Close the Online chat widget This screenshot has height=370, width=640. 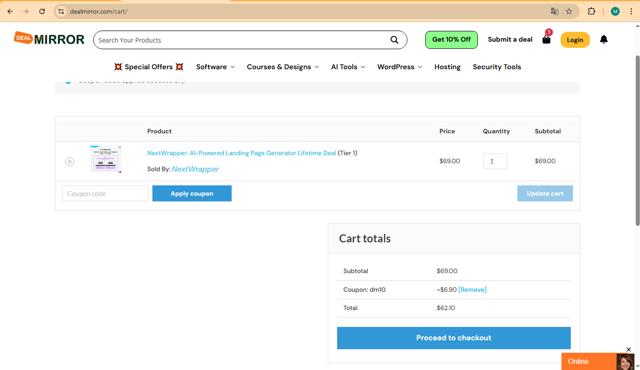coord(629,350)
